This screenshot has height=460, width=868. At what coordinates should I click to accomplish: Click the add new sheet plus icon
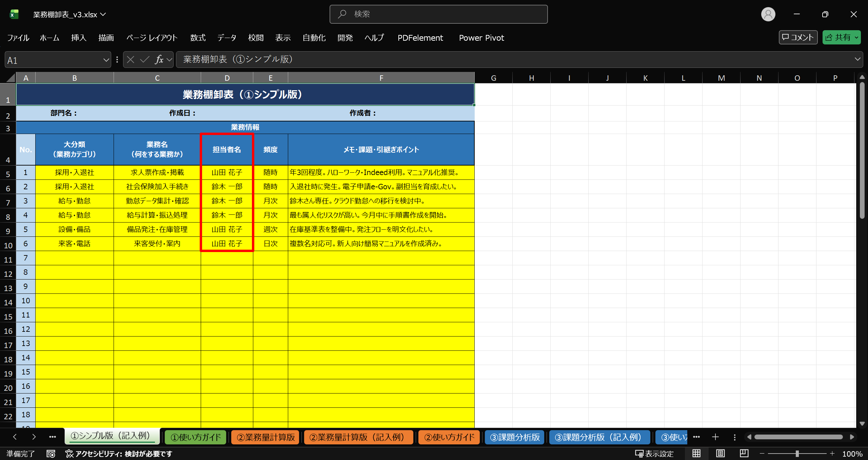tap(715, 437)
